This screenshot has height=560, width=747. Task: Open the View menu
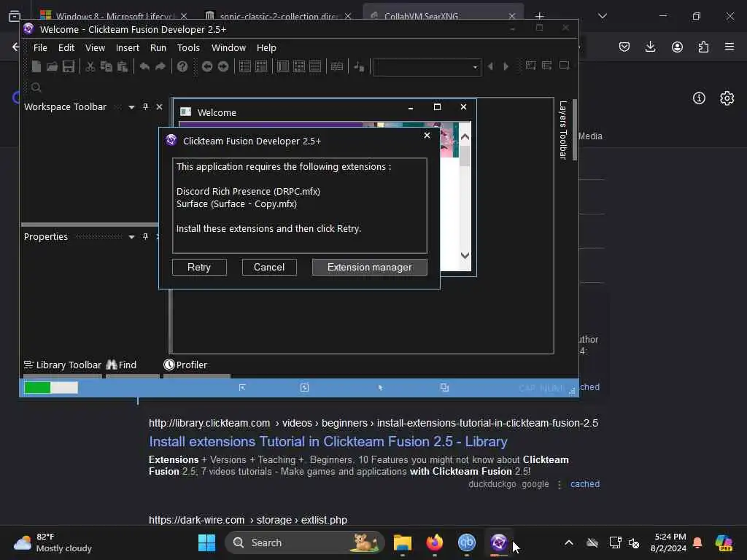[x=96, y=47]
